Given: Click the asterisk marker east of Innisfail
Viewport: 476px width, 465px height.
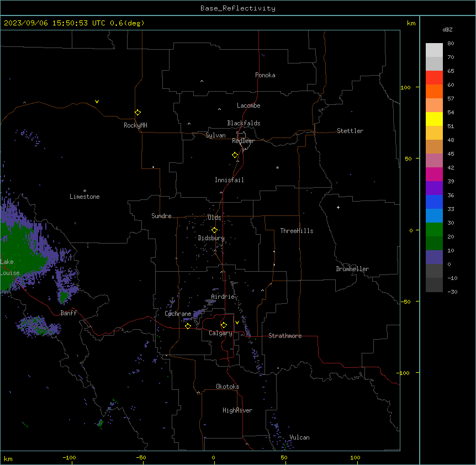Looking at the screenshot, I should [x=277, y=167].
